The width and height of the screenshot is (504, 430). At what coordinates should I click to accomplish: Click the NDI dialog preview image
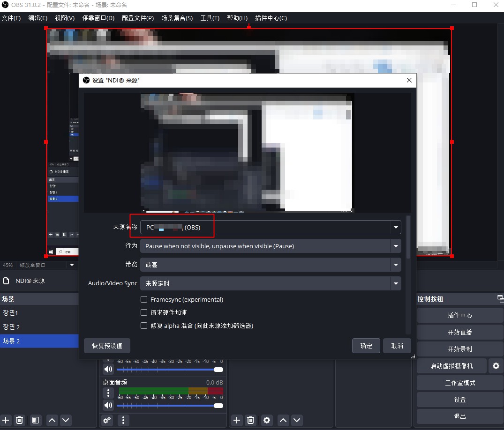tap(247, 153)
